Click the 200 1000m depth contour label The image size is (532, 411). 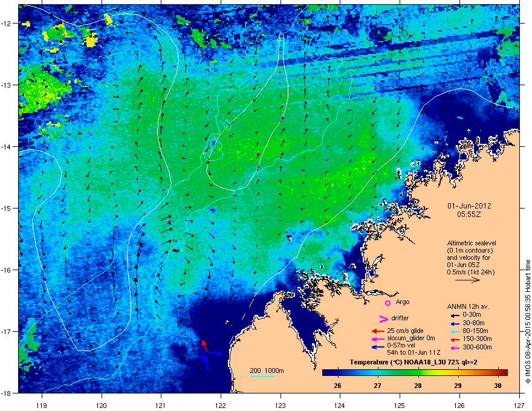[x=267, y=371]
